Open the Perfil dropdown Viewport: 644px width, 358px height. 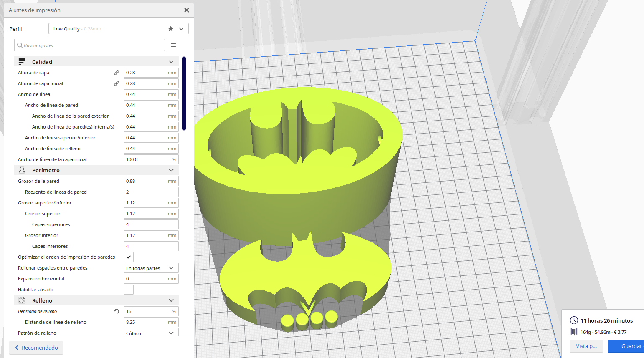(x=181, y=28)
